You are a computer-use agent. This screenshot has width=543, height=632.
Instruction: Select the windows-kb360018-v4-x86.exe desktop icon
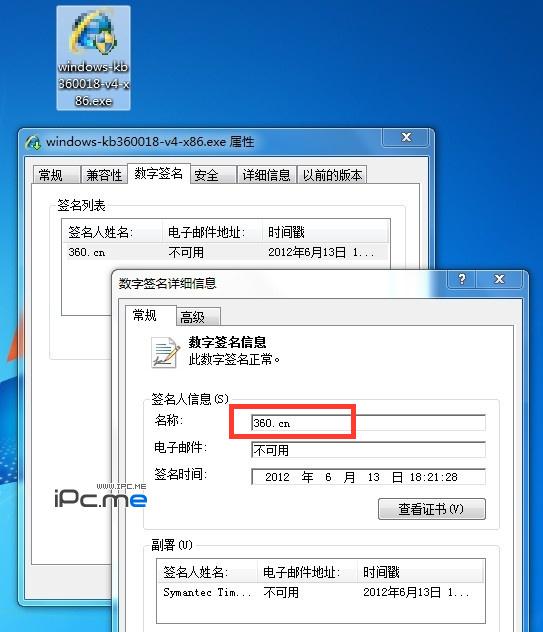pos(93,58)
